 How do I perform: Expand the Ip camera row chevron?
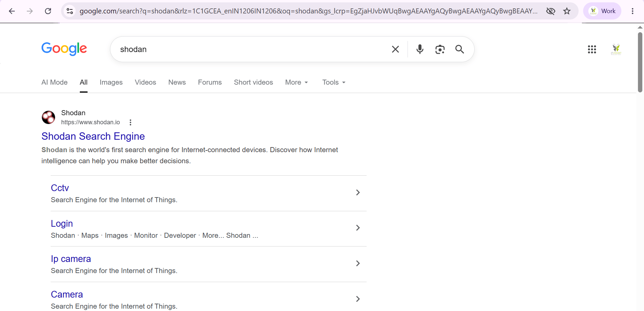click(x=358, y=263)
